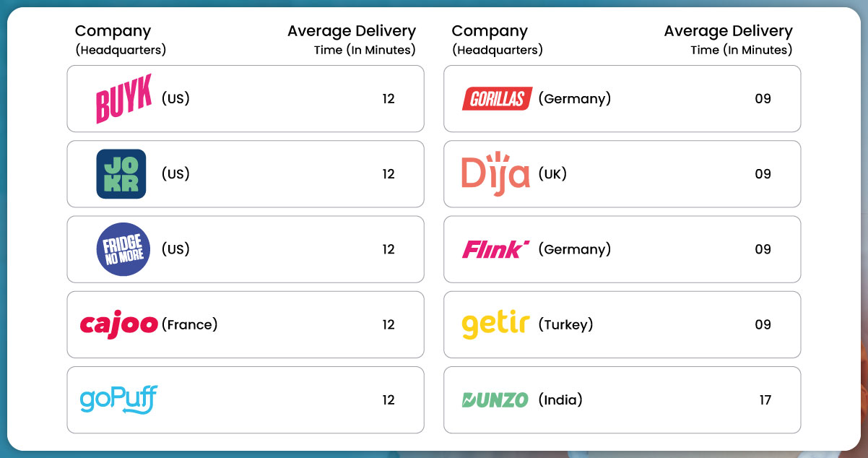
Task: Select the Dija logo
Action: pyautogui.click(x=495, y=174)
